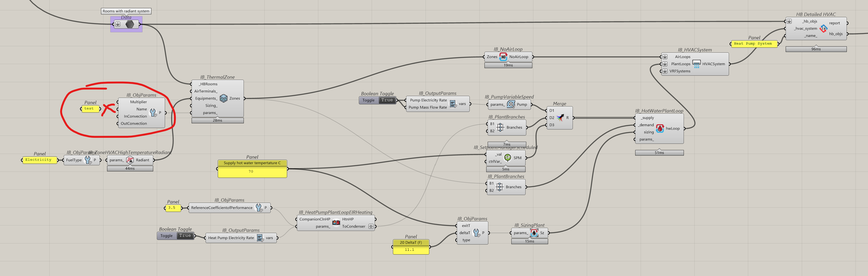Click the IB_NoAirLoop red NO icon
This screenshot has width=868, height=276.
(x=503, y=57)
